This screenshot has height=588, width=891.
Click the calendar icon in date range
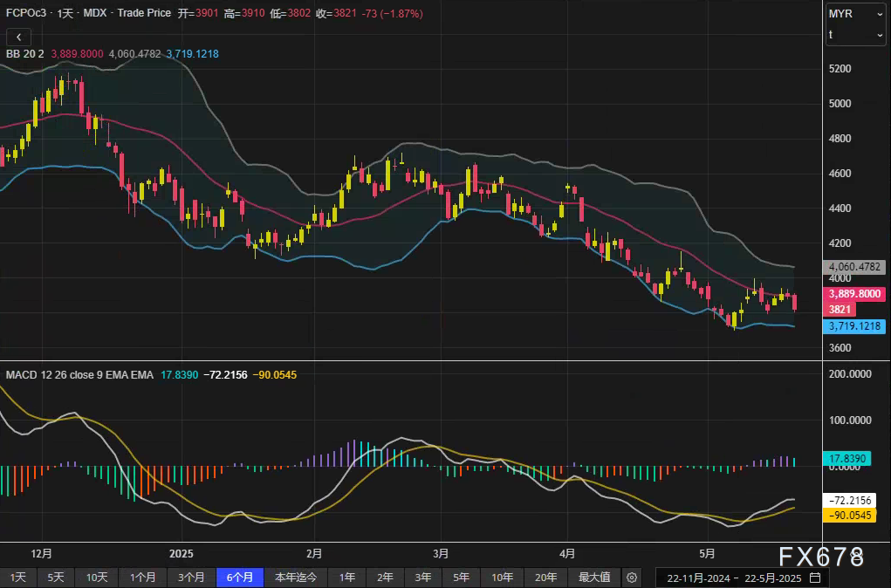(815, 578)
